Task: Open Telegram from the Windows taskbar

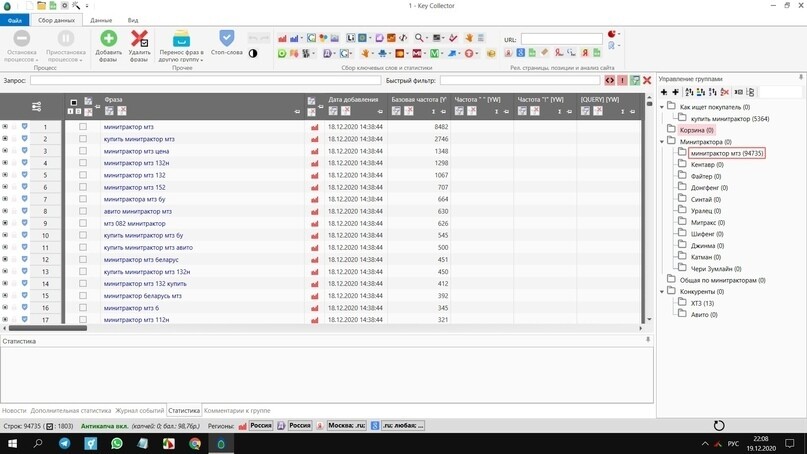Action: (65, 443)
